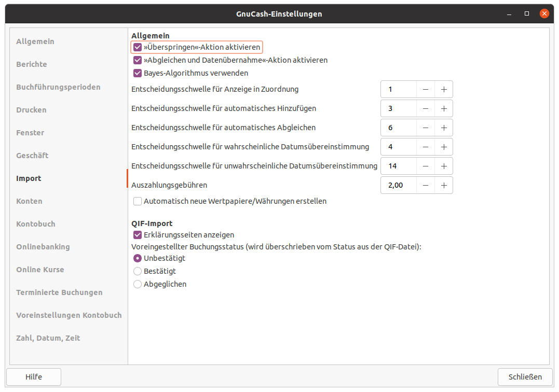Go to Zahl, Datum, Zeit settings

coord(48,338)
